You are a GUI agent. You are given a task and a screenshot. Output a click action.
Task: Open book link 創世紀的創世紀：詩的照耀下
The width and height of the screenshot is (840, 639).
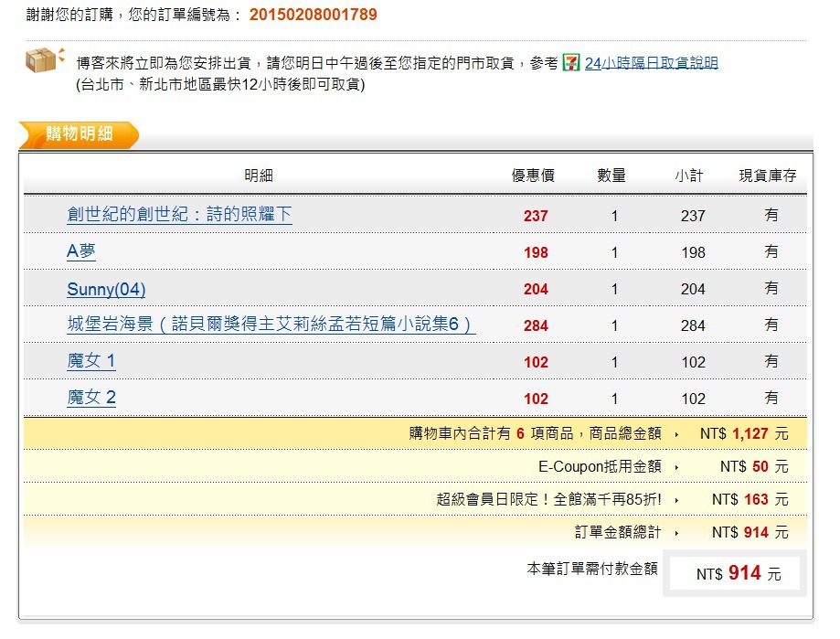tap(179, 215)
